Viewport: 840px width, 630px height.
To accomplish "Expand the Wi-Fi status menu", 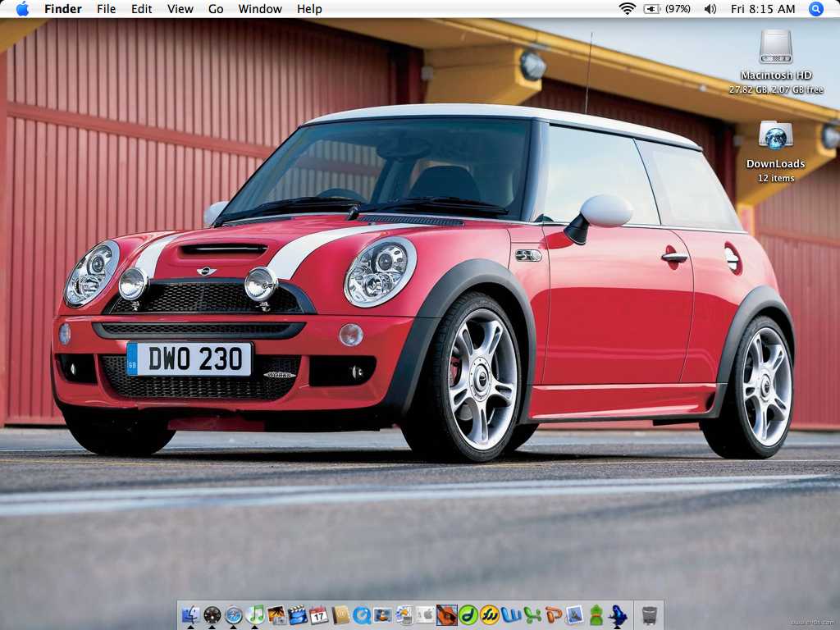I will point(627,9).
